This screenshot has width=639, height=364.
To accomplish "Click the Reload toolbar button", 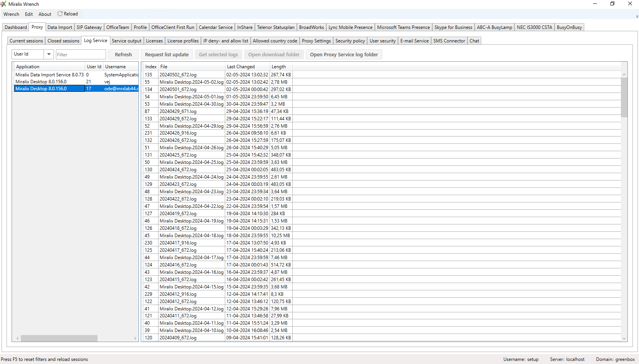I will pyautogui.click(x=68, y=14).
